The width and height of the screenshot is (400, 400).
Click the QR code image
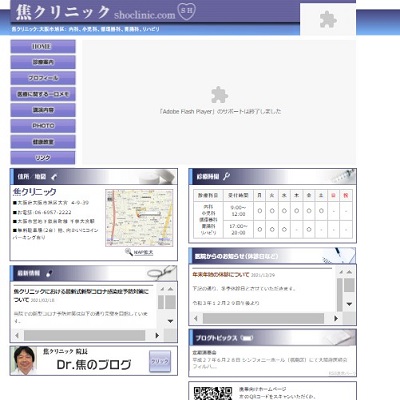coord(213,393)
